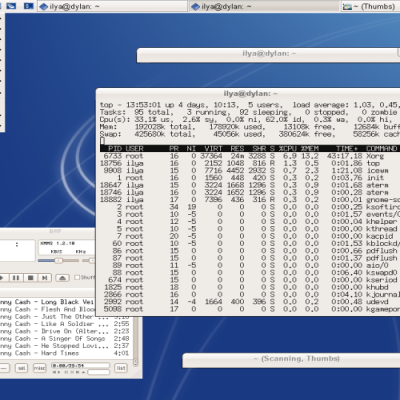Image resolution: width=400 pixels, height=400 pixels.
Task: Click the eject button in XMMS
Action: (x=62, y=278)
